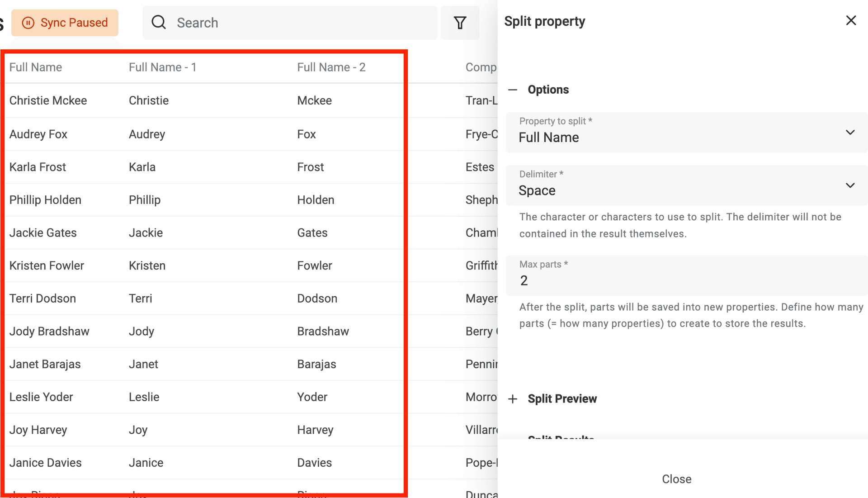Focus the Search text field

tap(298, 23)
